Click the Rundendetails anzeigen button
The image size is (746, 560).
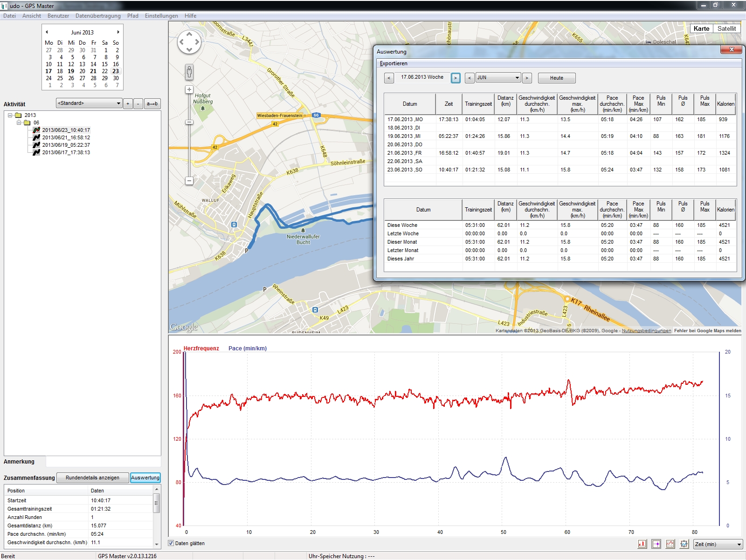[x=92, y=478]
